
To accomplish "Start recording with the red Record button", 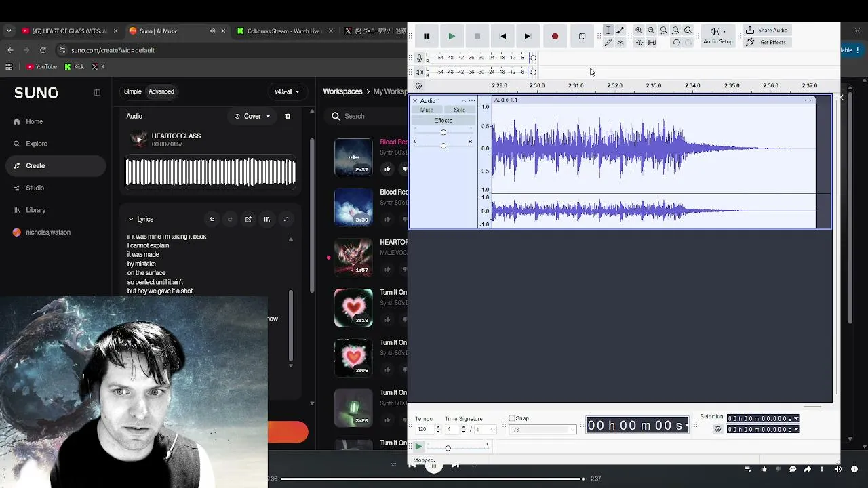I will 555,36.
